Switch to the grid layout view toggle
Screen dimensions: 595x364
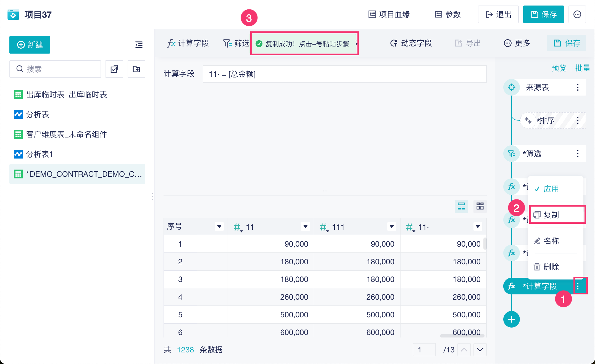[x=480, y=206]
